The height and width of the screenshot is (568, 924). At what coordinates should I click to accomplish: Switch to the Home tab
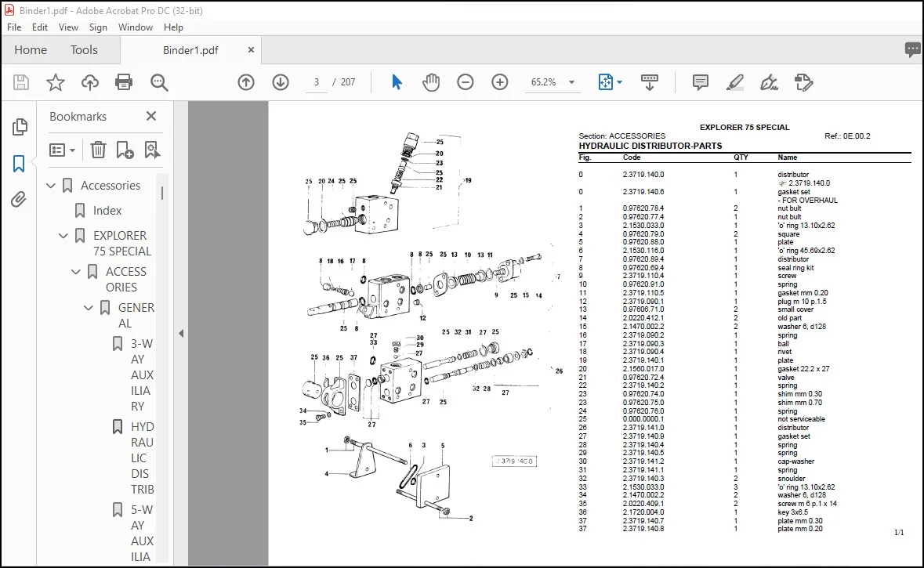point(31,50)
